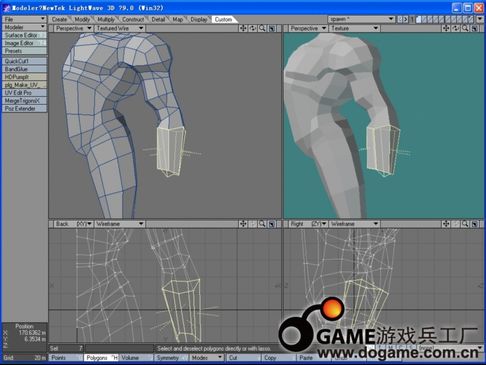Click pan icon in Textured Wire perspective viewport
The width and height of the screenshot is (486, 365).
coord(243,28)
